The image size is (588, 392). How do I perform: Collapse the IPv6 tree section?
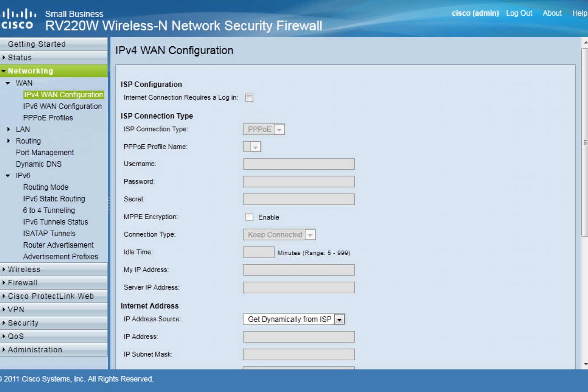(x=8, y=176)
